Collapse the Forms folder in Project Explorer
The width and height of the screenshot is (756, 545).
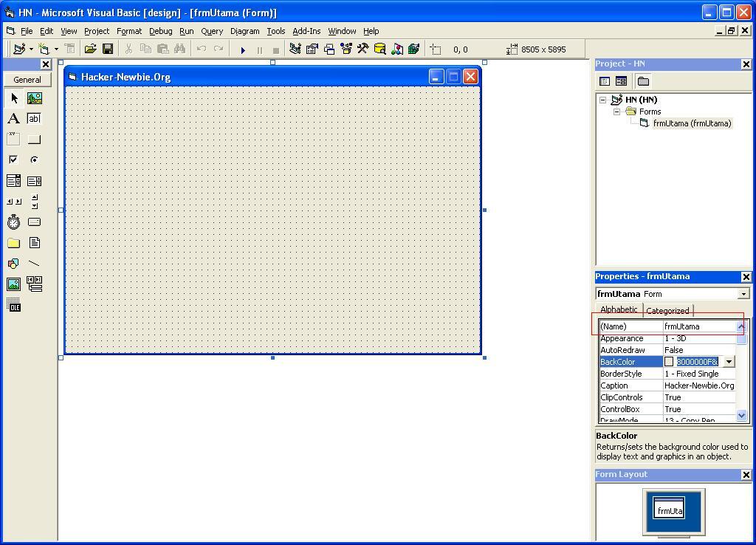click(618, 112)
